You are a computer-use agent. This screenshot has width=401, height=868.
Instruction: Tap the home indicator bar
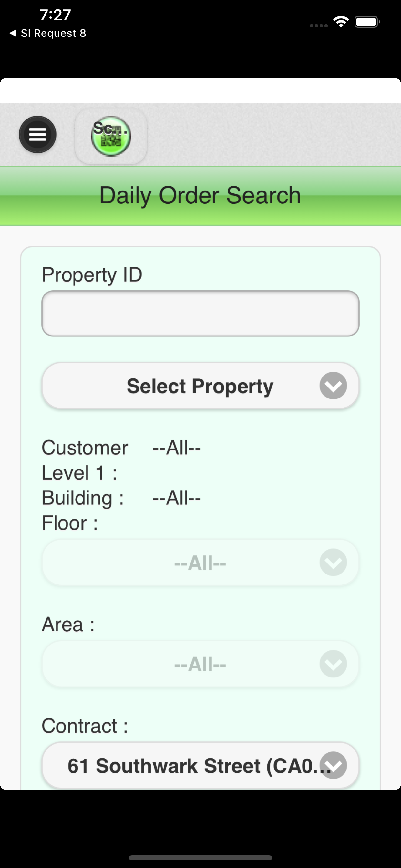[x=200, y=858]
